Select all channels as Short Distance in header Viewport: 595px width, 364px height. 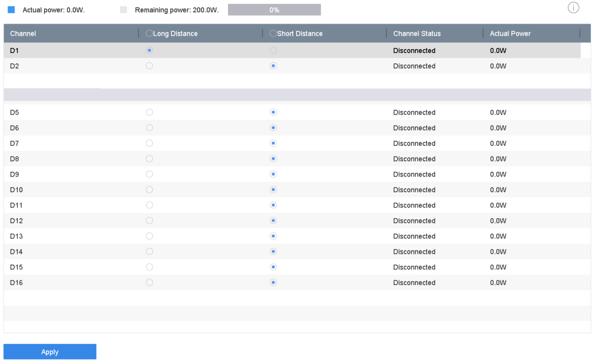273,33
